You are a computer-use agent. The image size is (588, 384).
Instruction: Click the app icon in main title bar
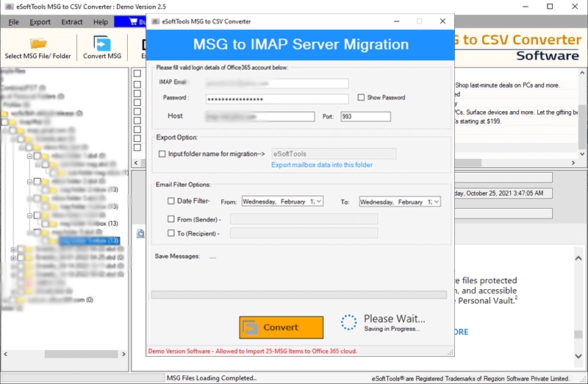(x=8, y=7)
